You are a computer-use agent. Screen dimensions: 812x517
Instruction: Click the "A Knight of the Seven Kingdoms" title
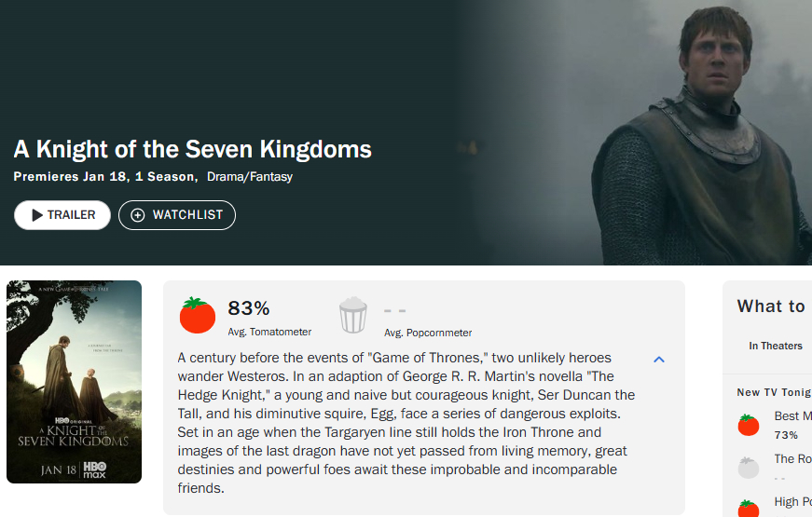(193, 149)
